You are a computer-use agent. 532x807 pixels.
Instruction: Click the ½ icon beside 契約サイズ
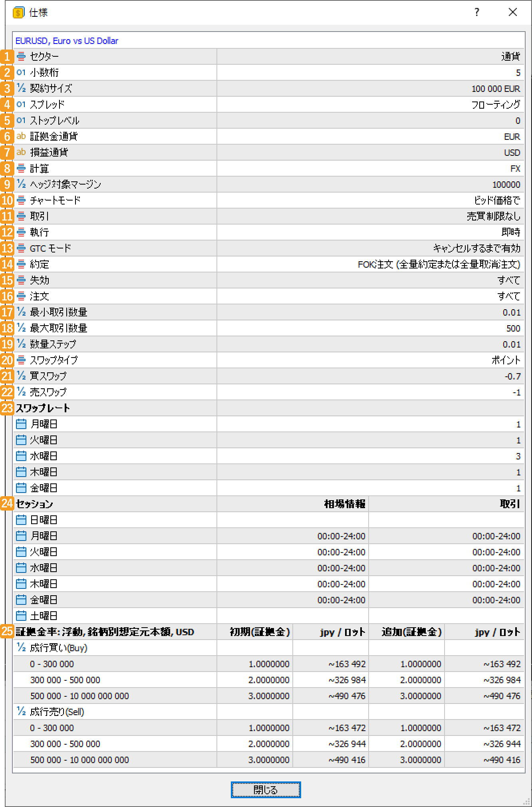[21, 88]
